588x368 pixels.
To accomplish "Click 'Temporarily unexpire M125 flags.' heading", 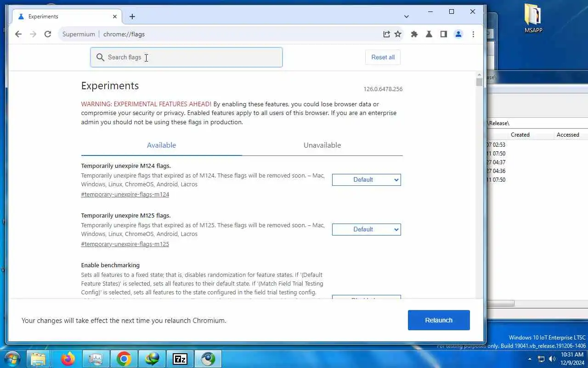I will click(x=126, y=216).
